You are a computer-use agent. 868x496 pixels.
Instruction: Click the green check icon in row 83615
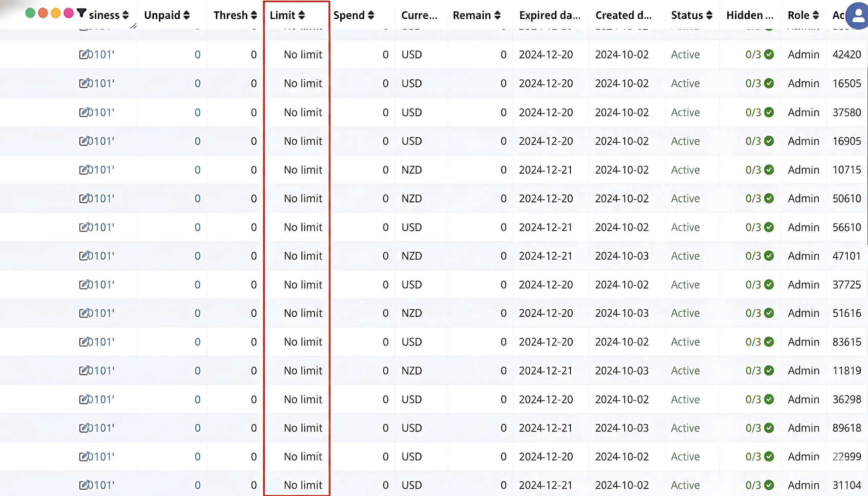769,342
